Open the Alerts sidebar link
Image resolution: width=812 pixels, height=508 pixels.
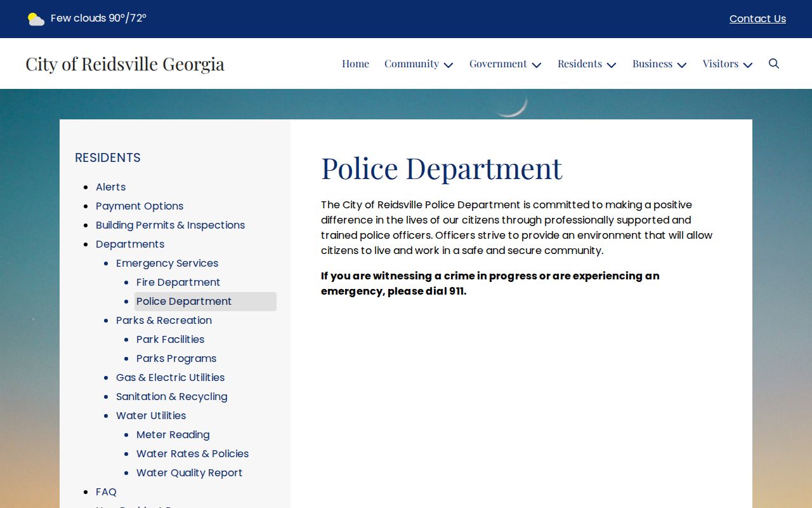[x=111, y=187]
